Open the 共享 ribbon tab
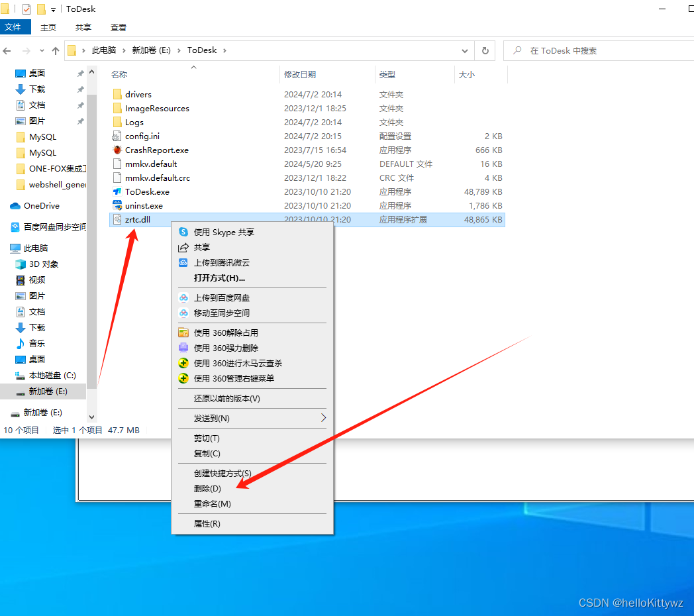This screenshot has width=694, height=616. coord(83,27)
